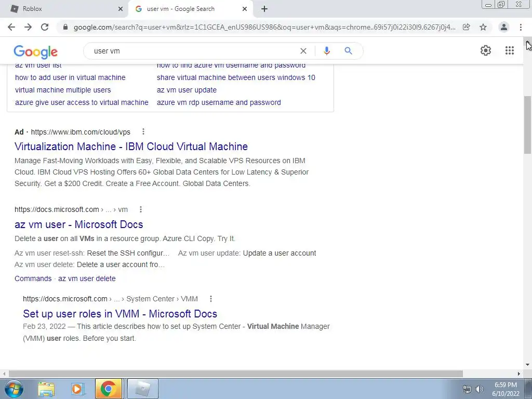Screen dimensions: 532x399
Task: Open options for VMM user roles result
Action: pyautogui.click(x=211, y=299)
